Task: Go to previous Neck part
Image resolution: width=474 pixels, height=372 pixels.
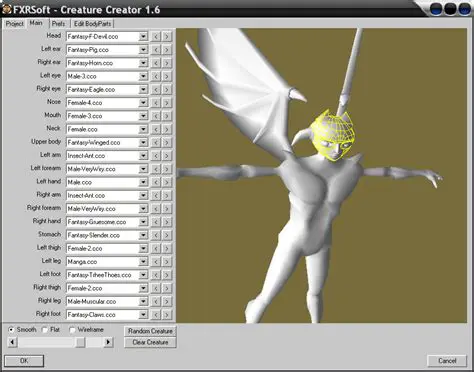Action: click(x=156, y=129)
